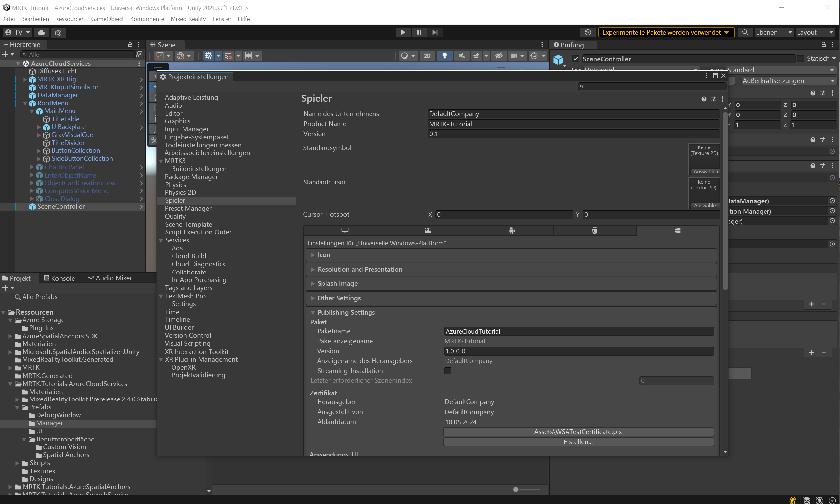Click the Paketname input field
The image size is (840, 504).
(x=578, y=331)
